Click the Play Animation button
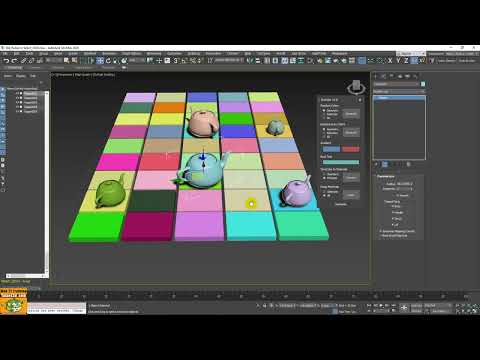 (382, 305)
